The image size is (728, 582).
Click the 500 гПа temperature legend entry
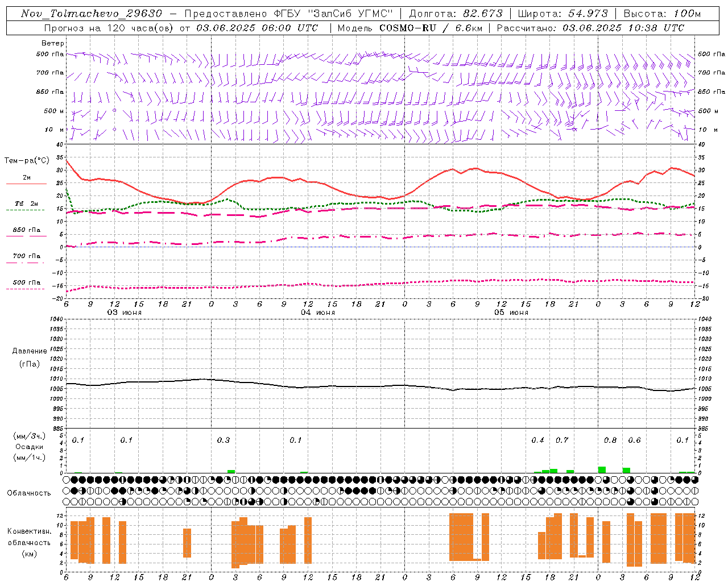27,282
